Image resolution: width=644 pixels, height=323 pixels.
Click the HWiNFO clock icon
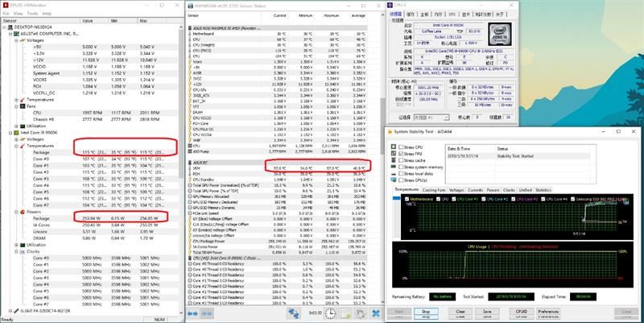[x=330, y=313]
